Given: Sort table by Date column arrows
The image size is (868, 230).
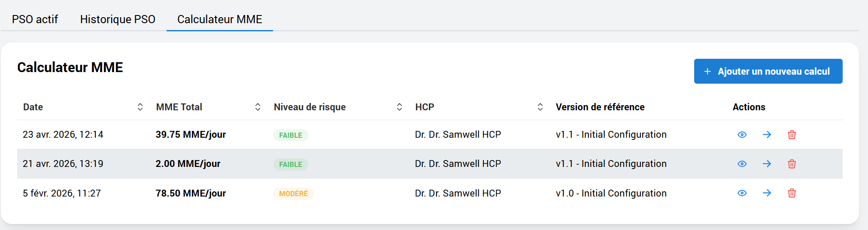Looking at the screenshot, I should 140,107.
